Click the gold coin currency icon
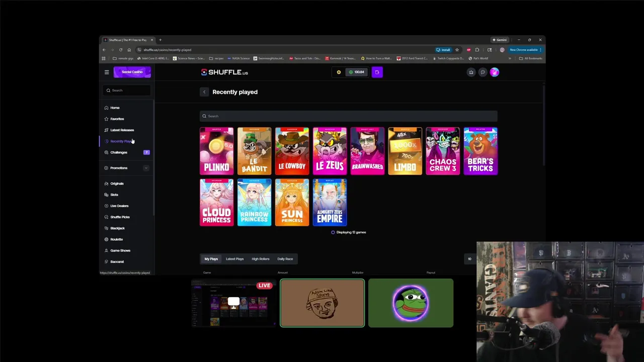Image resolution: width=644 pixels, height=362 pixels. click(x=339, y=72)
